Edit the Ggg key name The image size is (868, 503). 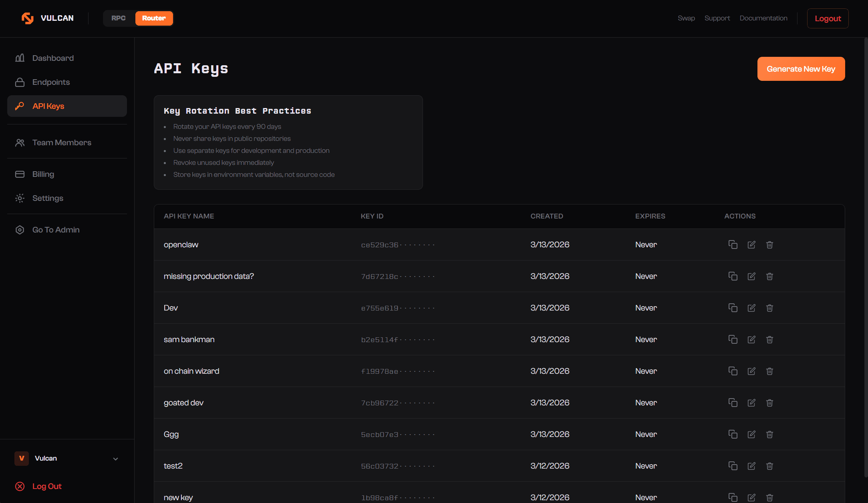751,434
